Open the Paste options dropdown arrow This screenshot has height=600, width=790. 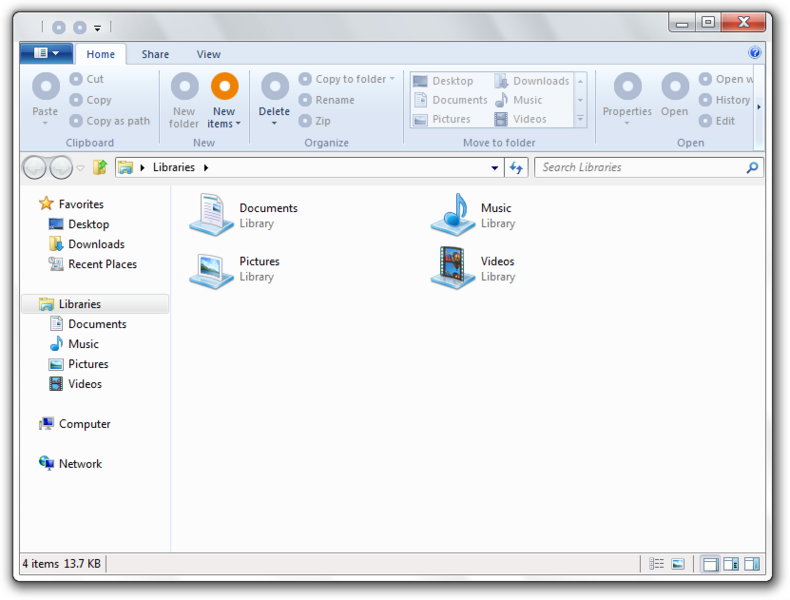coord(45,123)
